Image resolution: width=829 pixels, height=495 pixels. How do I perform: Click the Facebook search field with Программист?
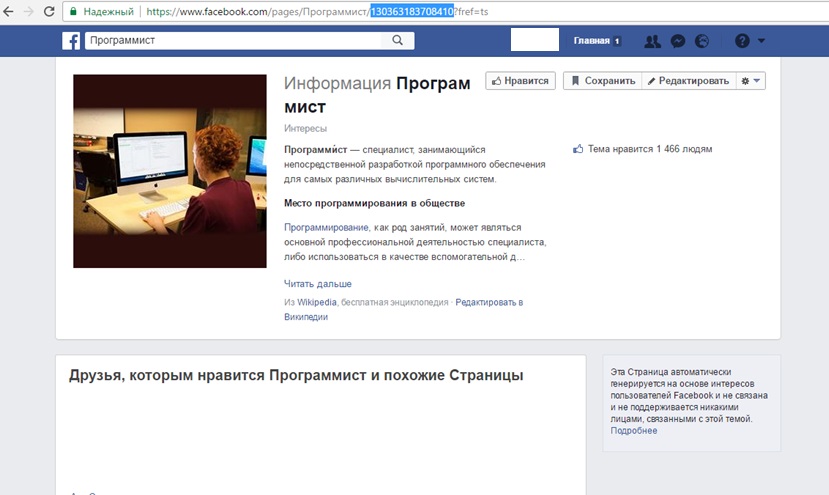(x=233, y=40)
